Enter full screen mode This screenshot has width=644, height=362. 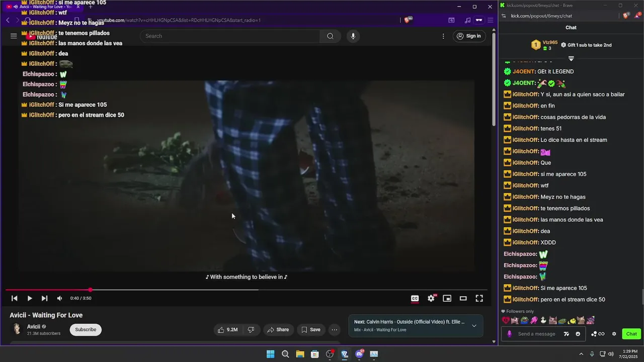479,298
